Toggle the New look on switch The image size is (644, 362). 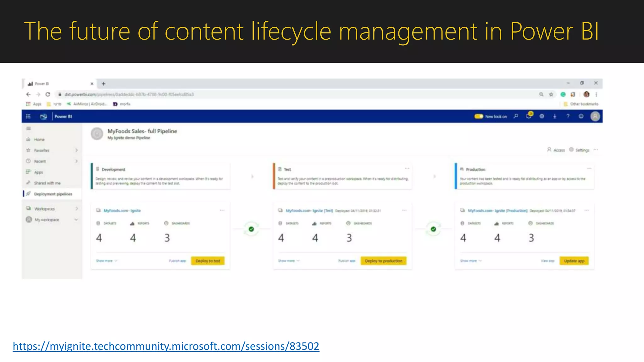click(479, 116)
